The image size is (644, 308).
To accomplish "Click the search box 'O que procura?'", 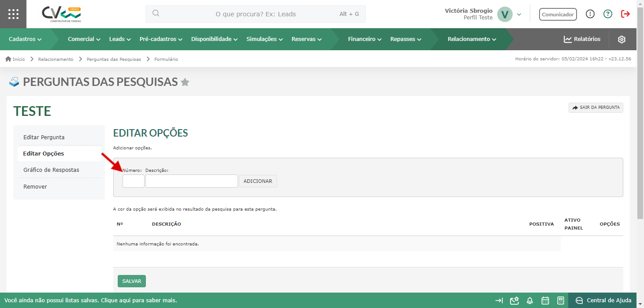I will (x=256, y=14).
